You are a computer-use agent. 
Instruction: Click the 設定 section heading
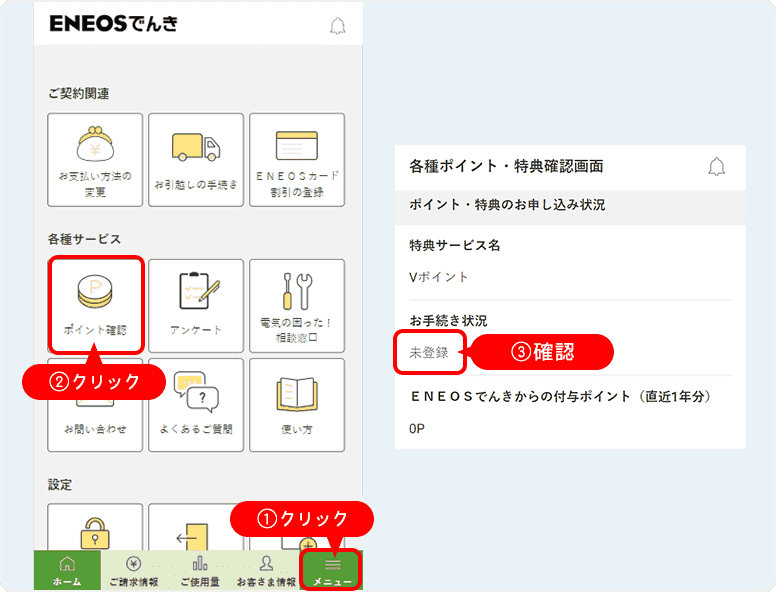coord(60,484)
